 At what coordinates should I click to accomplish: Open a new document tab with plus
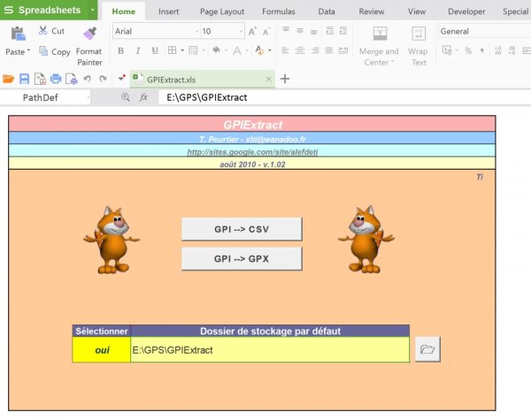point(285,79)
